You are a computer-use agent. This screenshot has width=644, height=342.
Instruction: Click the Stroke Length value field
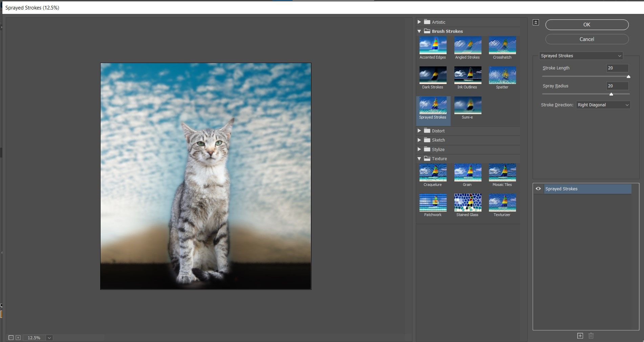click(x=617, y=68)
